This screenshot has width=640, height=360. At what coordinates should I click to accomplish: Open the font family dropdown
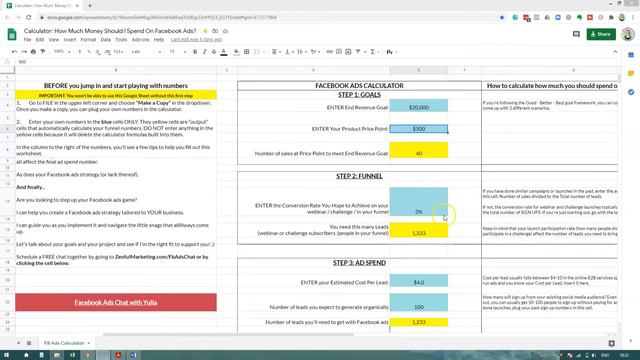tap(146, 52)
